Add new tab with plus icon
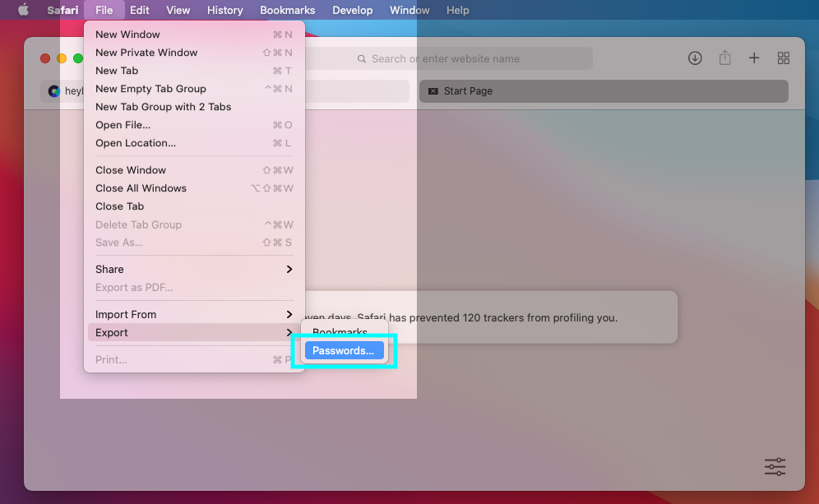This screenshot has height=504, width=819. click(x=754, y=58)
